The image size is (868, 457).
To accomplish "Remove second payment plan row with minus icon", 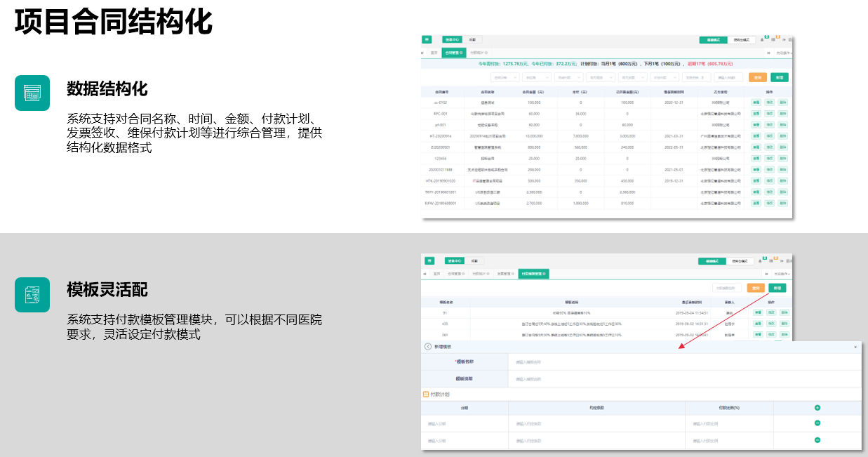I will coord(817,439).
